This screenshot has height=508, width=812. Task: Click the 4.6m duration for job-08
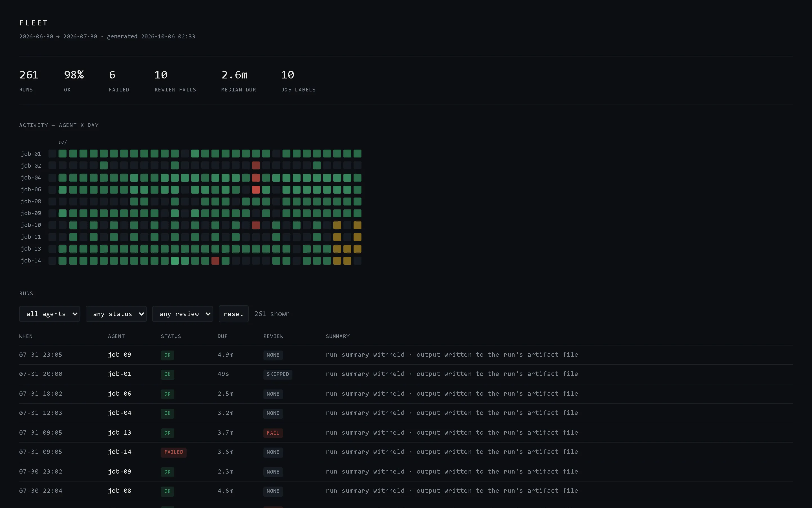(x=226, y=491)
